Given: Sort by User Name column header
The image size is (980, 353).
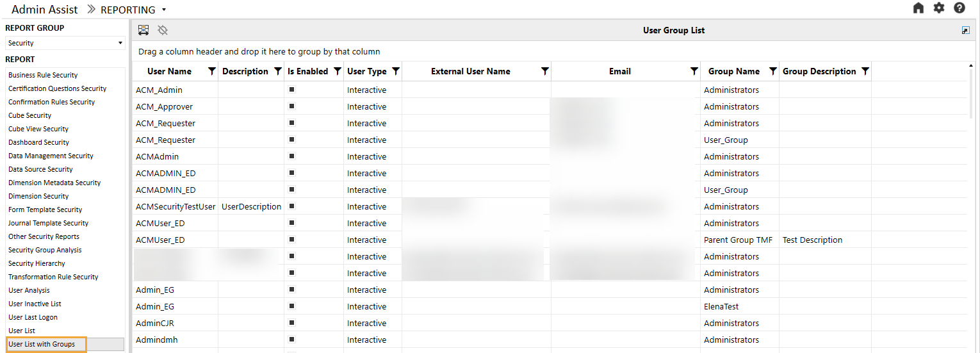Looking at the screenshot, I should 169,71.
